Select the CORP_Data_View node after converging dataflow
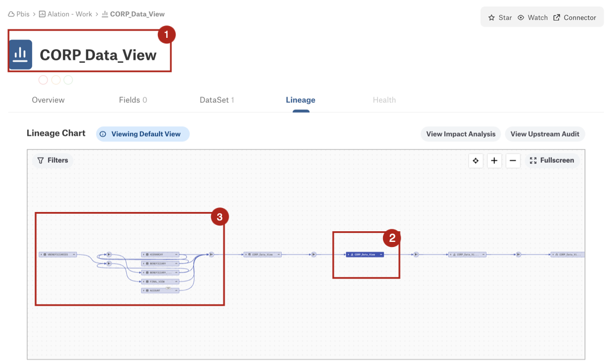This screenshot has height=364, width=611. click(263, 254)
